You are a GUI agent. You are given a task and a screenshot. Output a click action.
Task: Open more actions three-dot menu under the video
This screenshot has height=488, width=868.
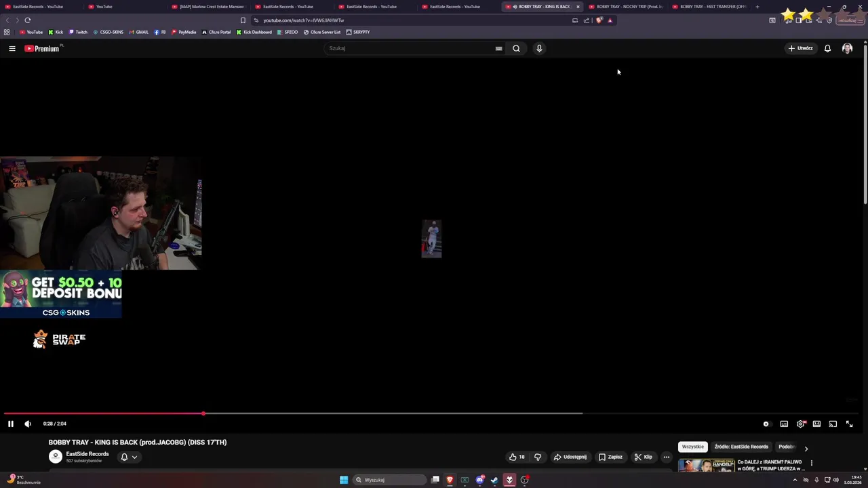[x=667, y=457]
